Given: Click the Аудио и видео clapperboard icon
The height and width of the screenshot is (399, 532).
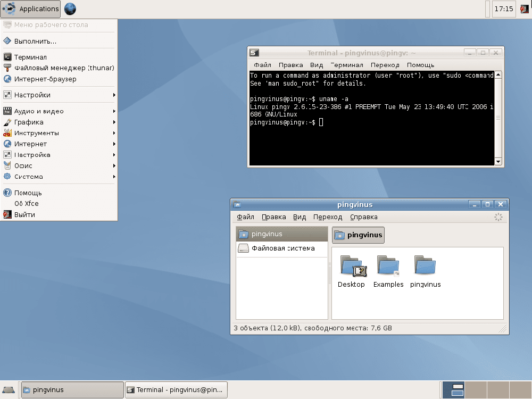Looking at the screenshot, I should [x=7, y=111].
